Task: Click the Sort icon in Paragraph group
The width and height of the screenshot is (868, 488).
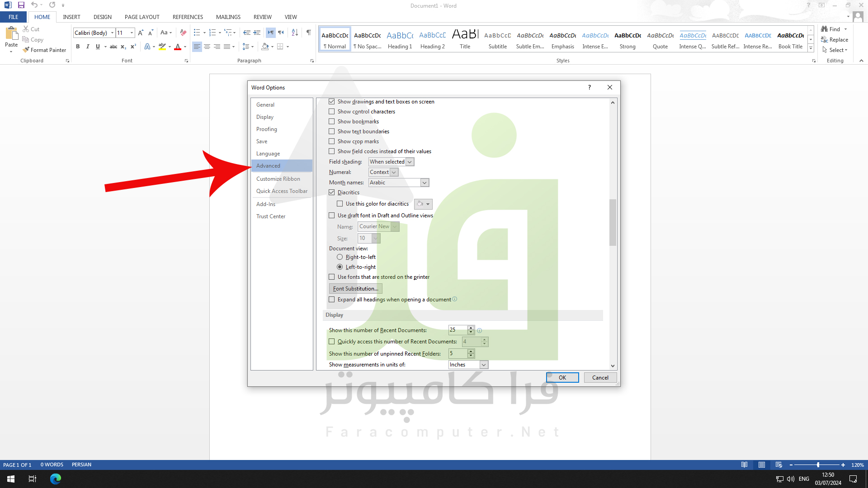Action: coord(295,33)
